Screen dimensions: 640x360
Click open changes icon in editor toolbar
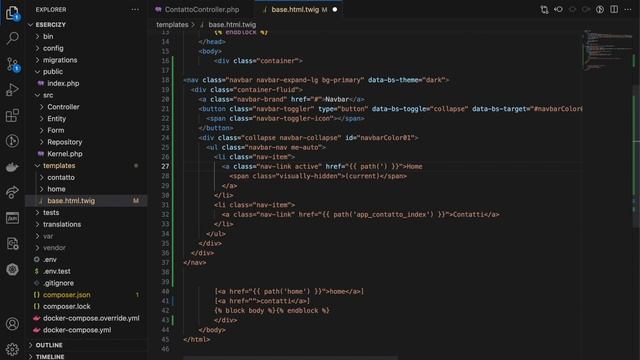(x=558, y=9)
